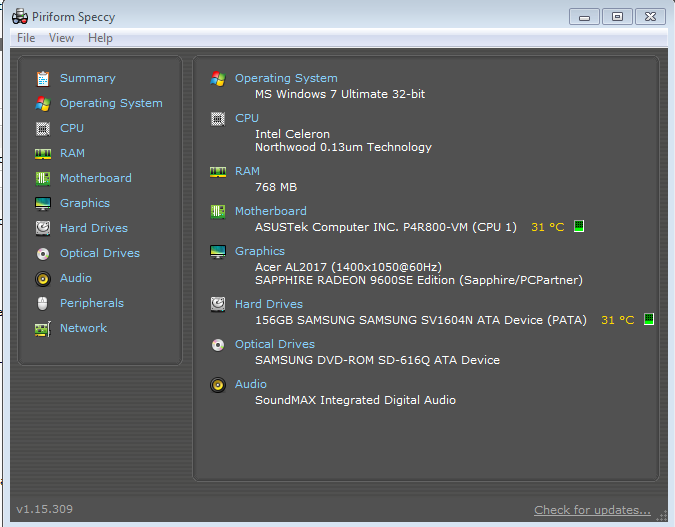Click the Hard Drives disk icon in sidebar

click(x=43, y=228)
